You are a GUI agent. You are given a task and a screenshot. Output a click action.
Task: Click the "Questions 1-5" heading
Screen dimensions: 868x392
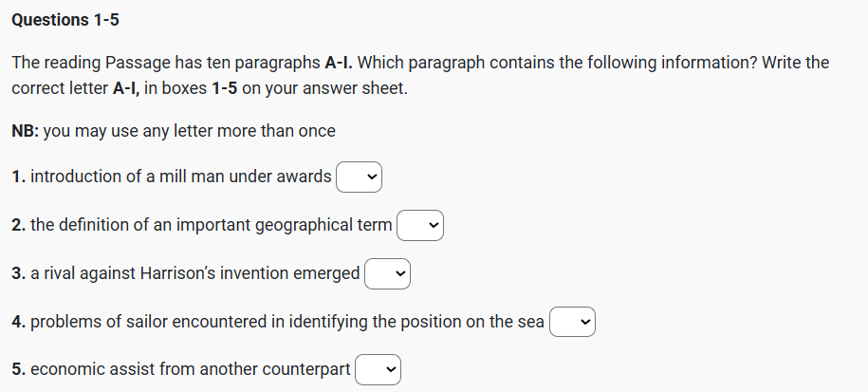pos(65,19)
